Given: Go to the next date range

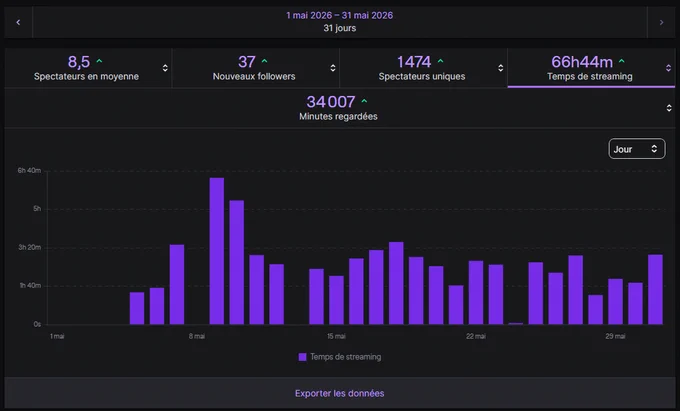Looking at the screenshot, I should pos(661,22).
